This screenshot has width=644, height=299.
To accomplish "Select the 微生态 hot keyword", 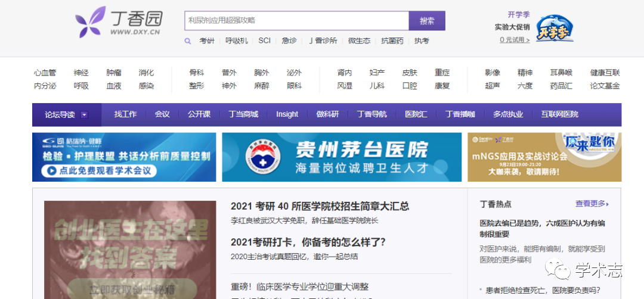I will [x=360, y=41].
